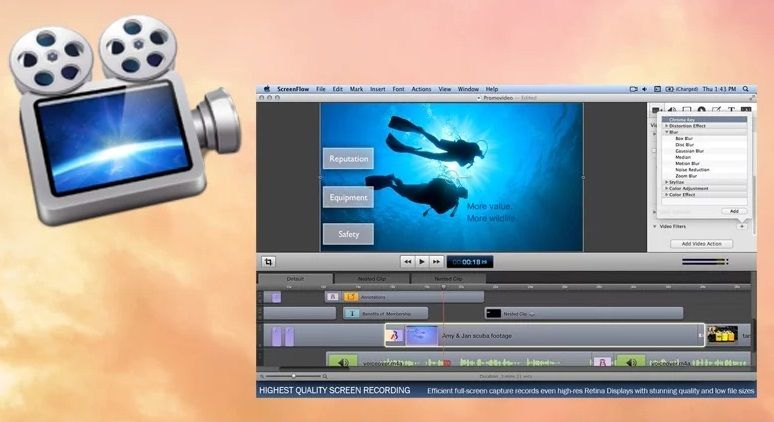
Task: Switch to the first Nested Clip tab
Action: click(x=372, y=279)
